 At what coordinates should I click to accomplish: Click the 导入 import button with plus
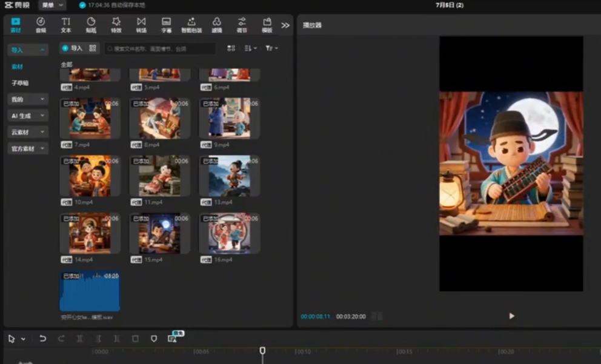(71, 48)
